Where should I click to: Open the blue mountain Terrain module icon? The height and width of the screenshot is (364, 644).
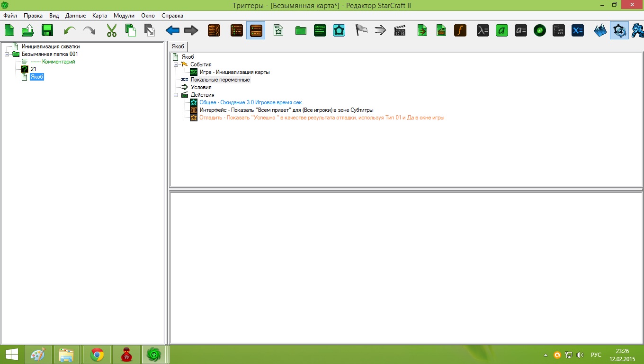600,31
